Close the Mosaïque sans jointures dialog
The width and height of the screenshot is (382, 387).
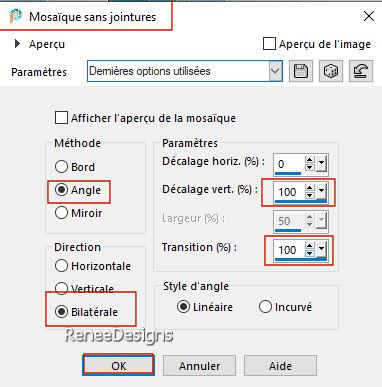[369, 16]
